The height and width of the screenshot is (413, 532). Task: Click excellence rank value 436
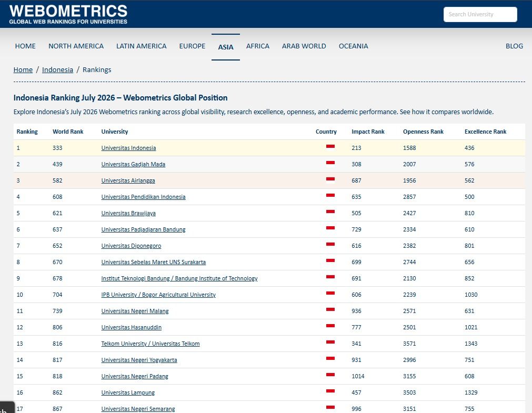click(x=469, y=148)
